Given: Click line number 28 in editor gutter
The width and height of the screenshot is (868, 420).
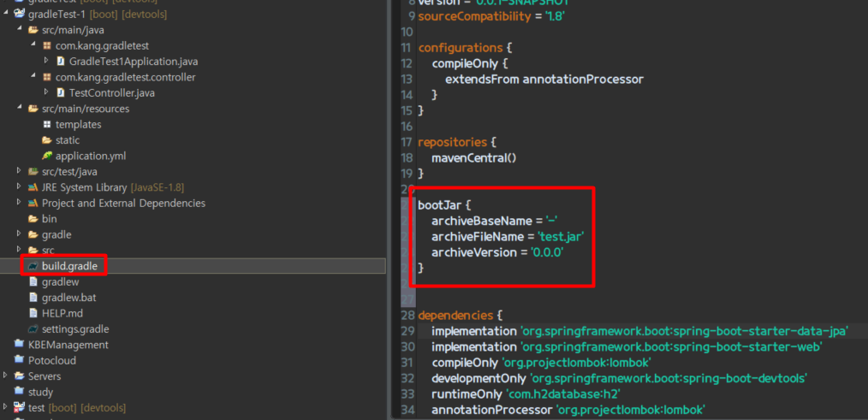Looking at the screenshot, I should click(x=407, y=316).
